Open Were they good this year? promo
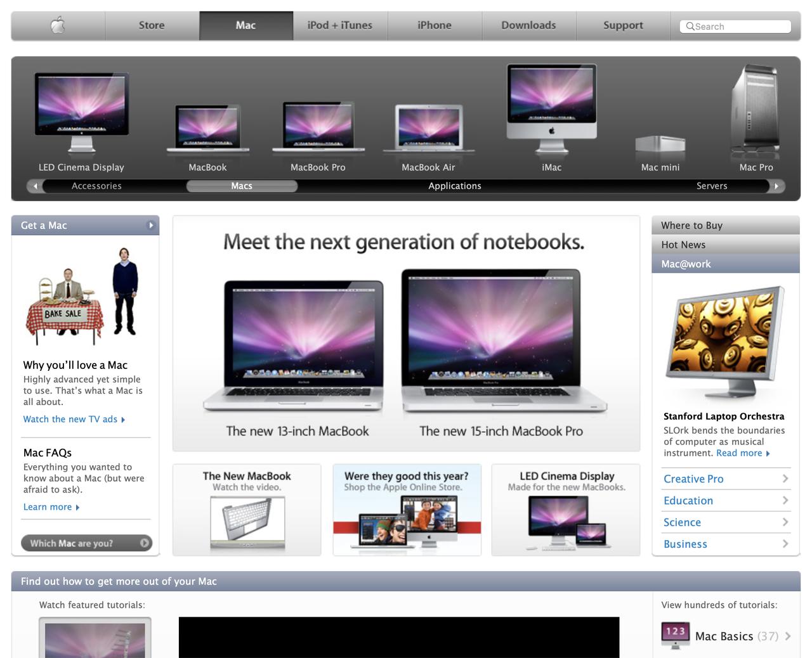Viewport: 812px width, 658px height. (407, 510)
